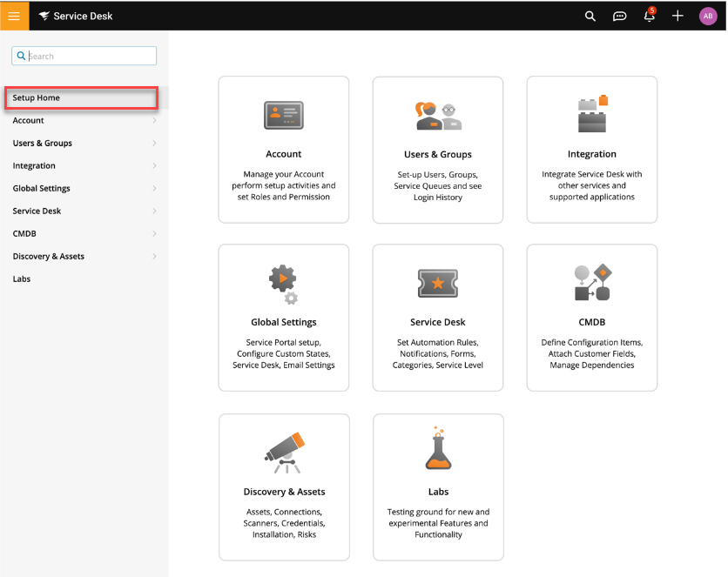
Task: Select Integration in the sidebar menu
Action: (x=34, y=166)
